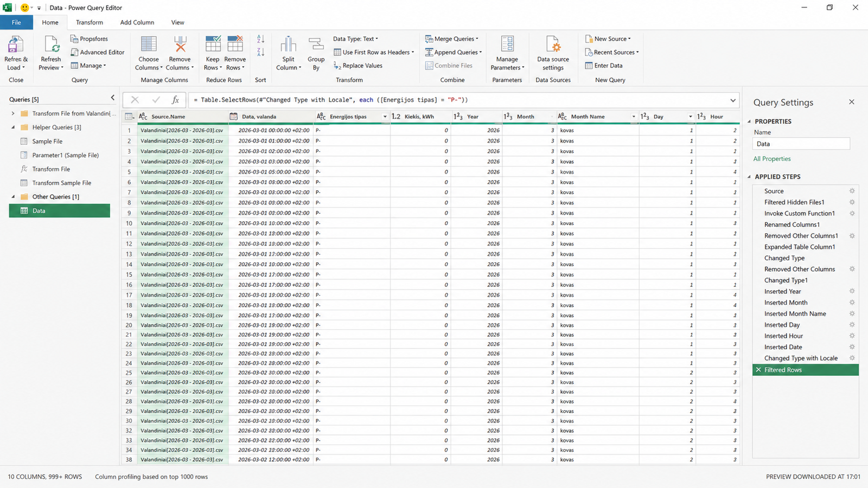Sort ascending with the A-Z icon
Image resolution: width=868 pixels, height=488 pixels.
260,39
